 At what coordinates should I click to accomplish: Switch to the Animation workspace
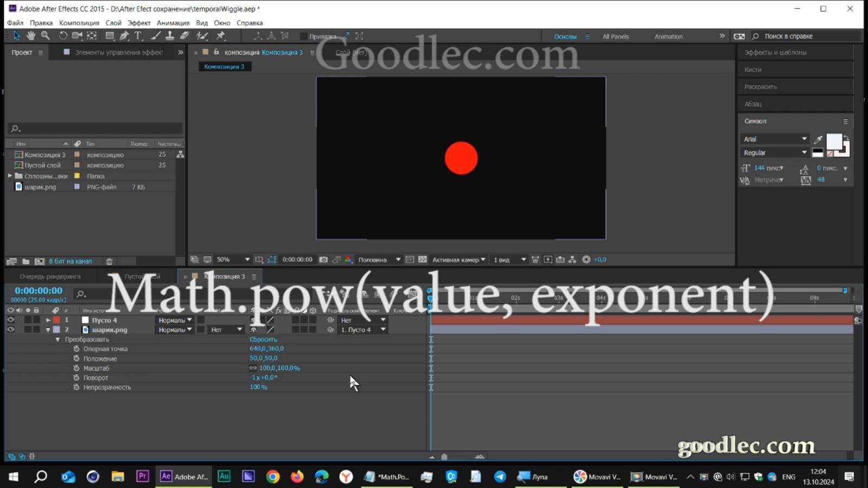click(x=668, y=36)
